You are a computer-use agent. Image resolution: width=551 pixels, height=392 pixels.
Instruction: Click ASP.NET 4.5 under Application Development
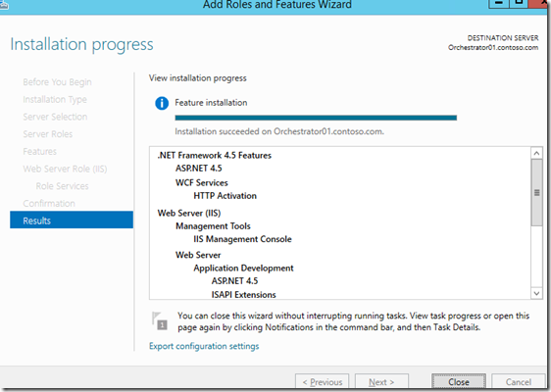(234, 281)
